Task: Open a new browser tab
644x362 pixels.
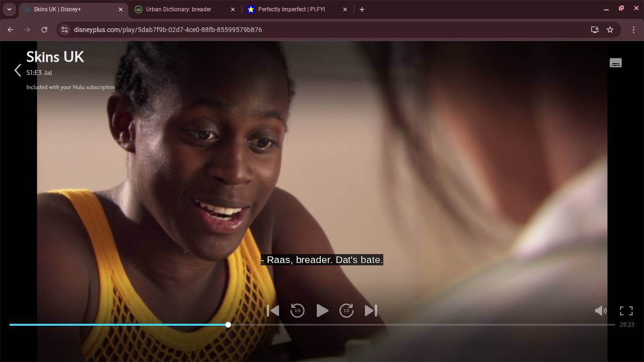Action: click(362, 9)
